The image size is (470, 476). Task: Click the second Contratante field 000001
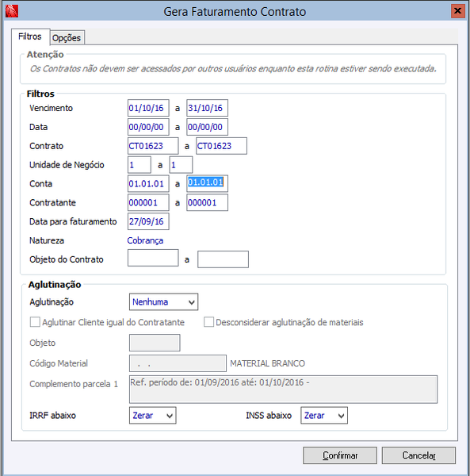point(207,202)
